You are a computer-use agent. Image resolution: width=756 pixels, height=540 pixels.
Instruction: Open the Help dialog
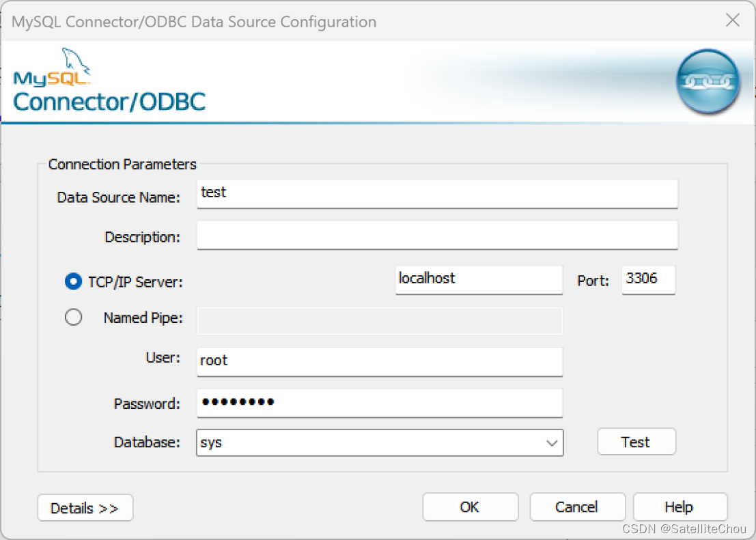679,507
